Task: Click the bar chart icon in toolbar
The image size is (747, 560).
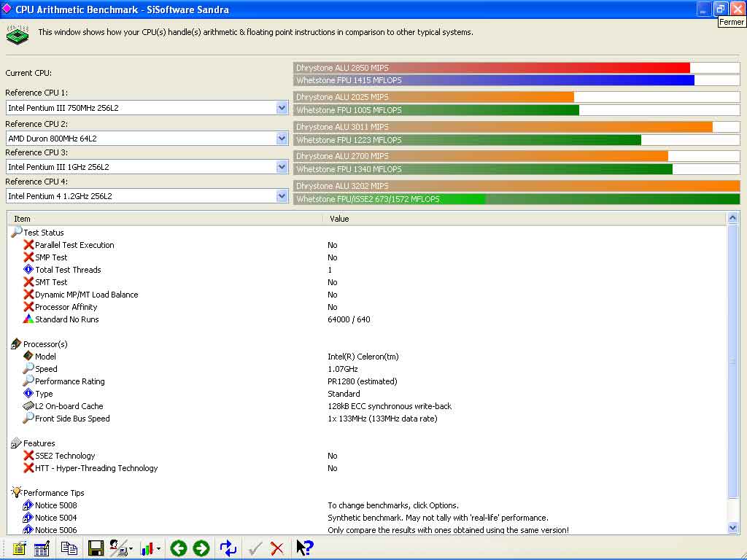Action: (x=148, y=548)
